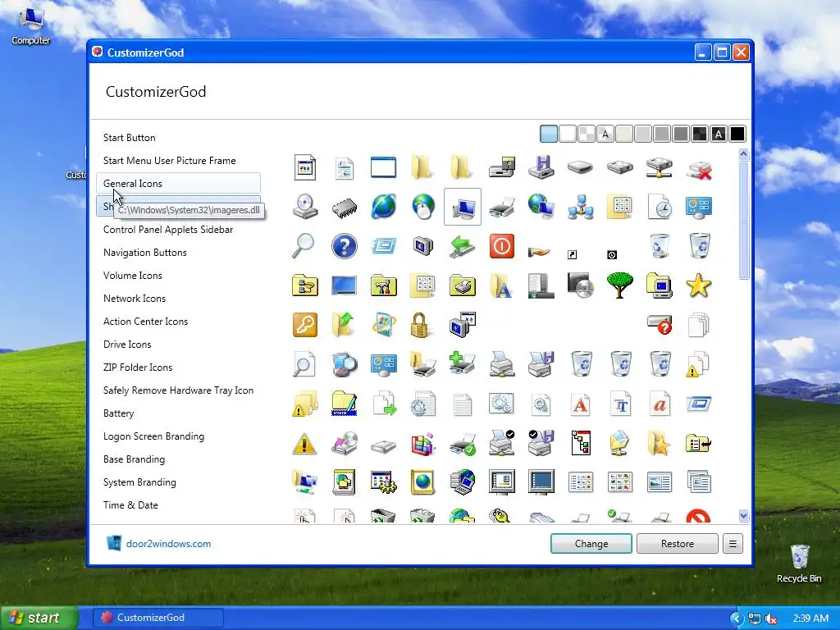Select the Computer desktop icon
The image size is (840, 630).
click(30, 27)
